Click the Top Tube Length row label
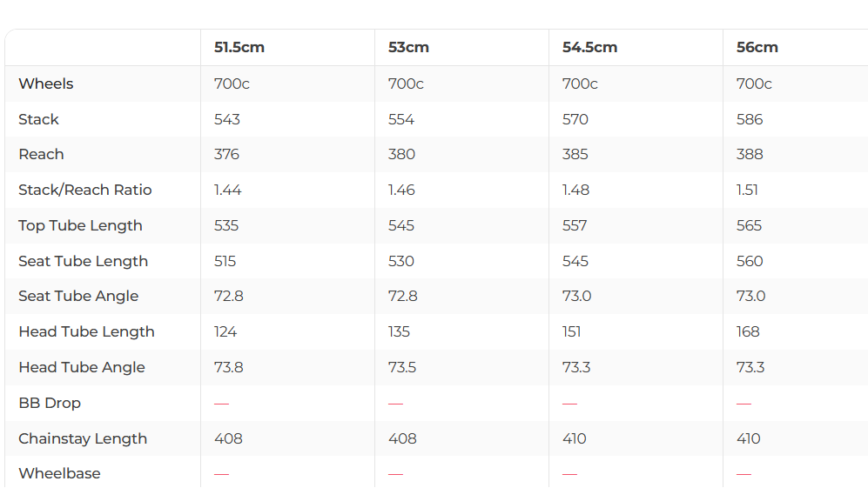Image resolution: width=868 pixels, height=488 pixels. pos(80,226)
